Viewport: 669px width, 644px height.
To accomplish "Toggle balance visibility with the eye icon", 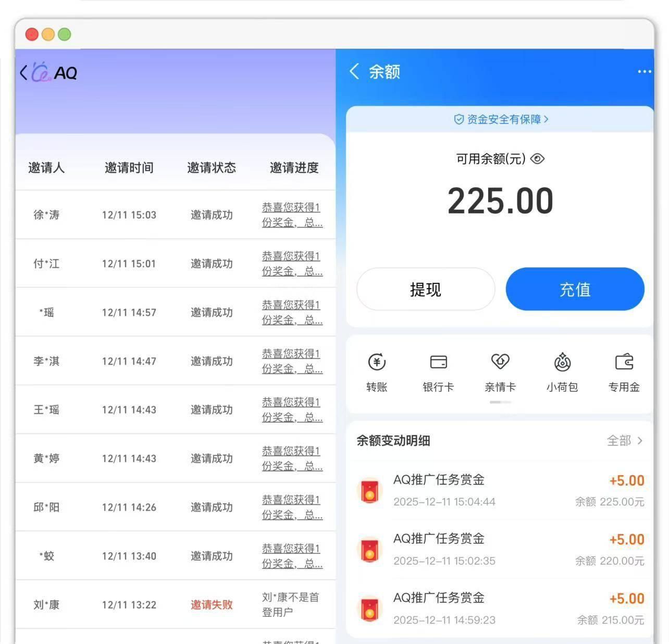I will [x=537, y=159].
